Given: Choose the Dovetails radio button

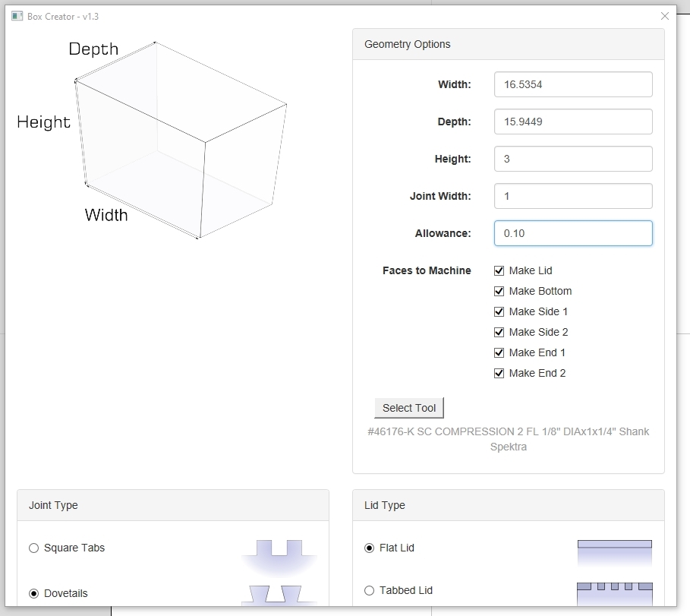Looking at the screenshot, I should pos(33,593).
